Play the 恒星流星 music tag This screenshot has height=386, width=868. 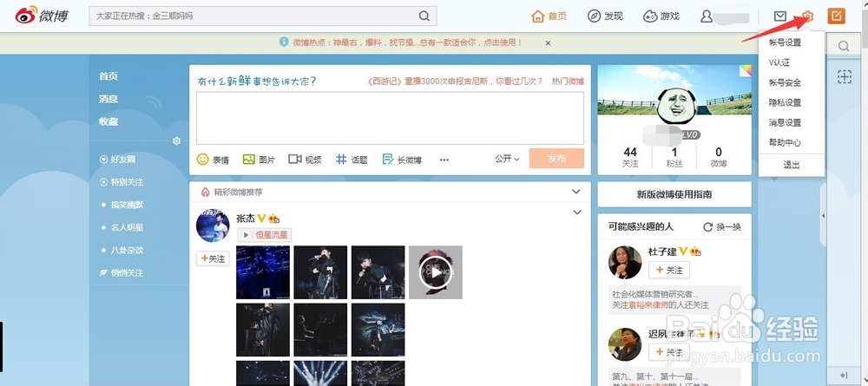(265, 235)
